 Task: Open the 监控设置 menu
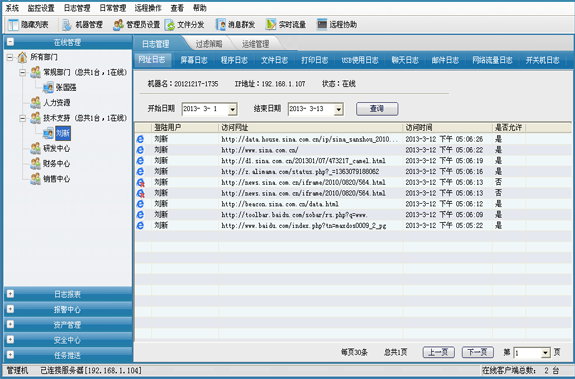coord(41,8)
